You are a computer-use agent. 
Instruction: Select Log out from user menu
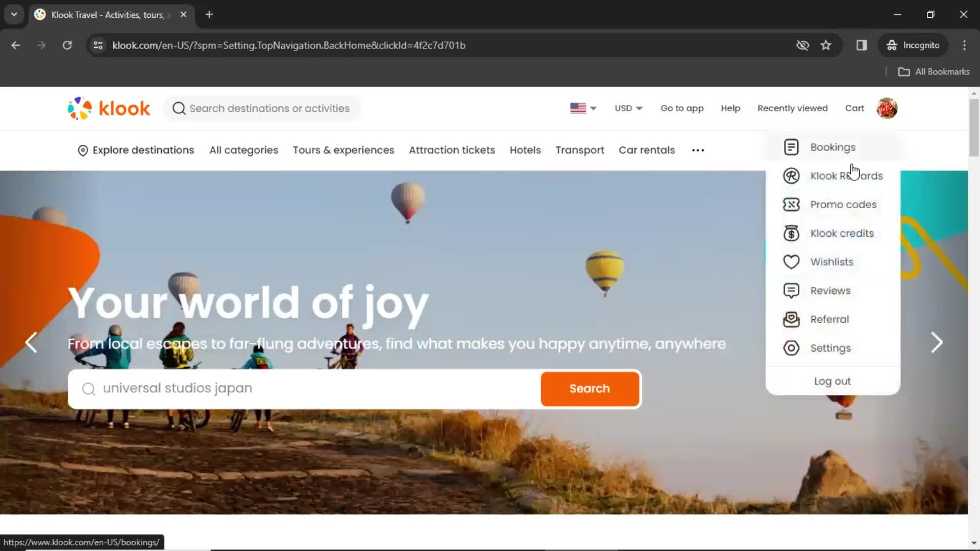click(832, 381)
